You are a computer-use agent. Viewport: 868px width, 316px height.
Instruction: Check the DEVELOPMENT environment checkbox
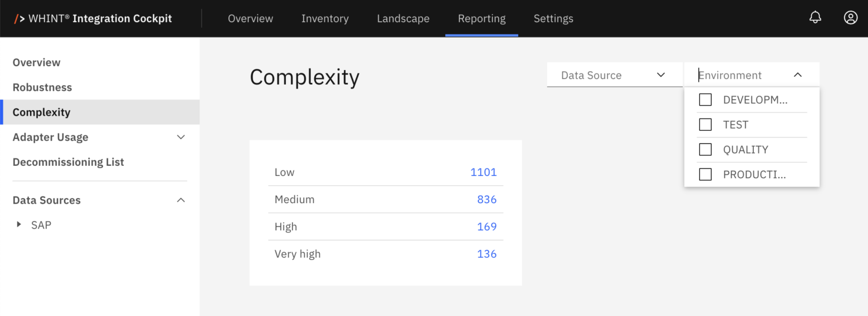coord(705,100)
